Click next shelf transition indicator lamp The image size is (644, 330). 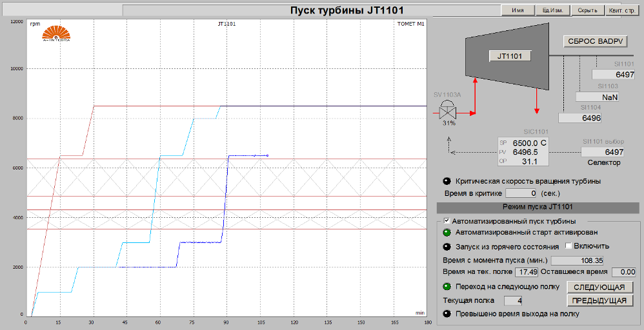pos(447,286)
